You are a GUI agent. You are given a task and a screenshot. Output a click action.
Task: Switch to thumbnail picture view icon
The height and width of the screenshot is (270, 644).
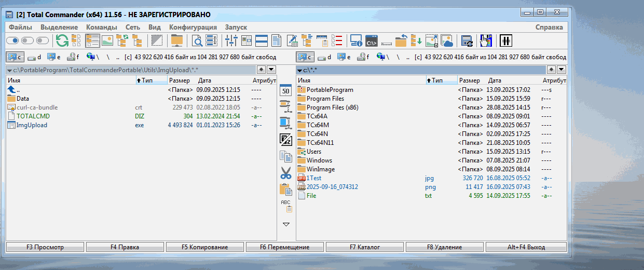[107, 40]
